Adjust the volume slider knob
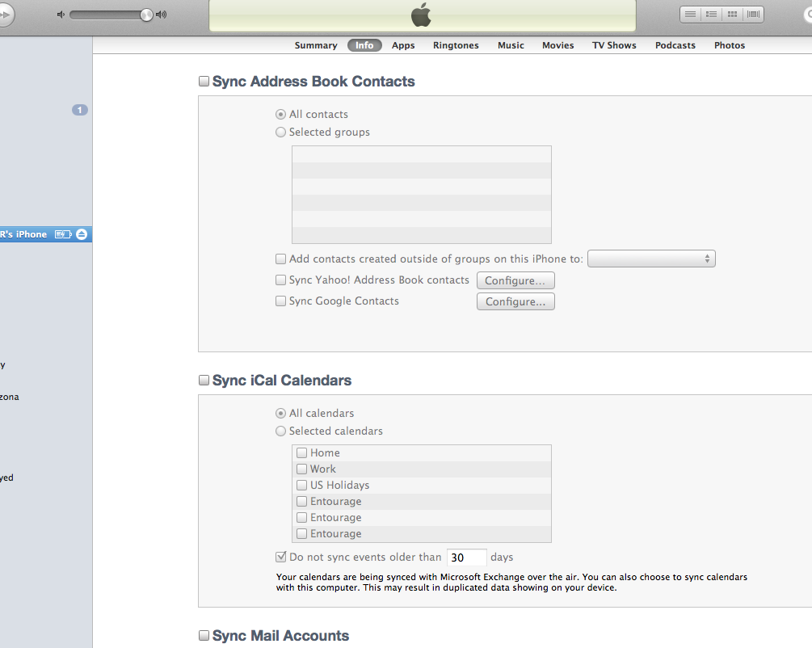Screen dimensions: 812x648 [146, 15]
